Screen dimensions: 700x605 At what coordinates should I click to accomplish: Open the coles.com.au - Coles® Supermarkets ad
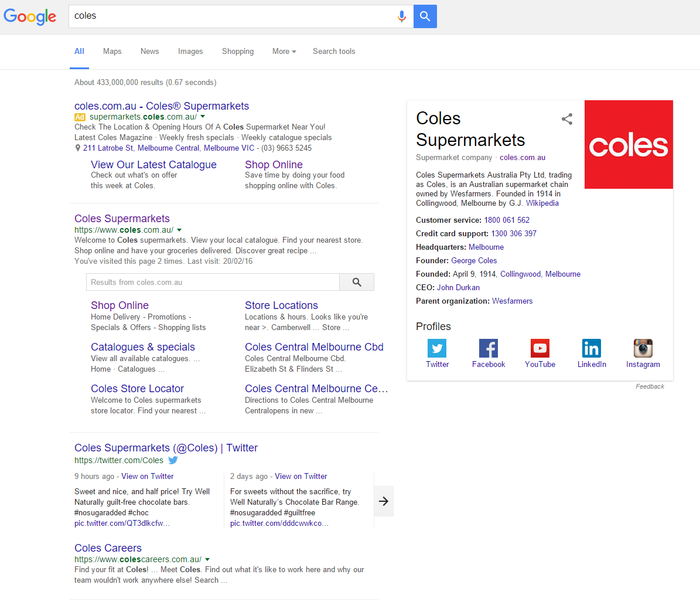click(162, 106)
